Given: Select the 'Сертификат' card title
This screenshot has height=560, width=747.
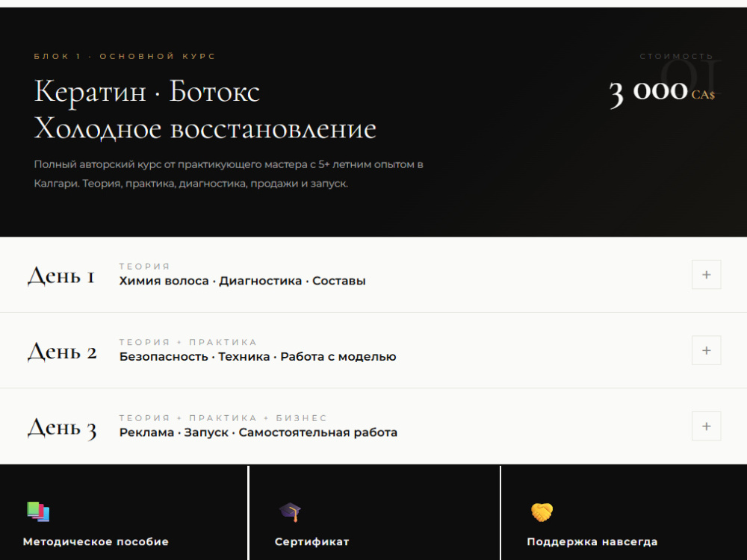Looking at the screenshot, I should coord(312,542).
